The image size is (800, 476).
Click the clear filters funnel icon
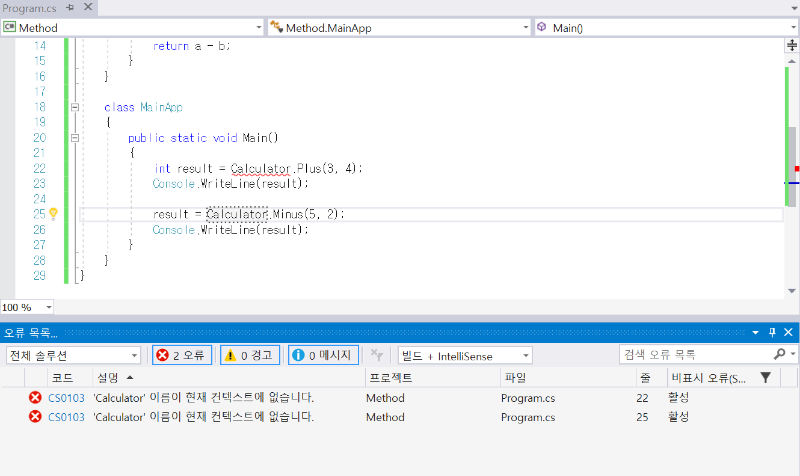377,355
